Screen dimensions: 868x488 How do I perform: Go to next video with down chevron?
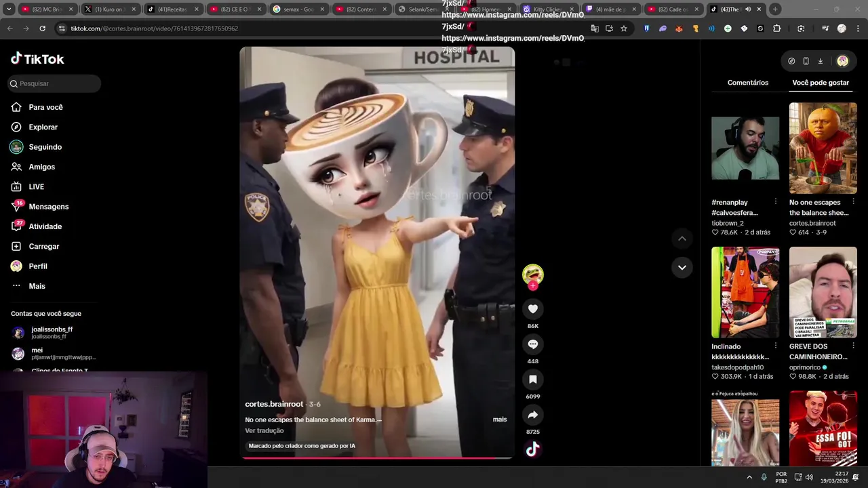pos(682,267)
